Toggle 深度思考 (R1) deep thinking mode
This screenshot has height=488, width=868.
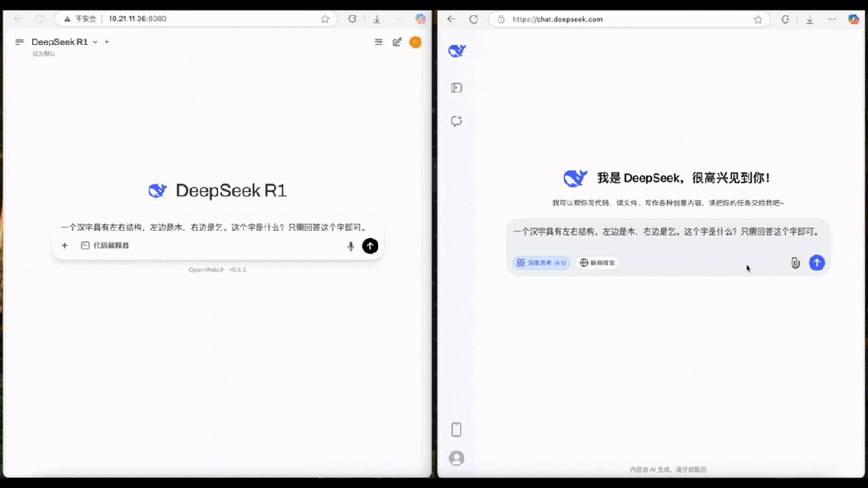[541, 263]
